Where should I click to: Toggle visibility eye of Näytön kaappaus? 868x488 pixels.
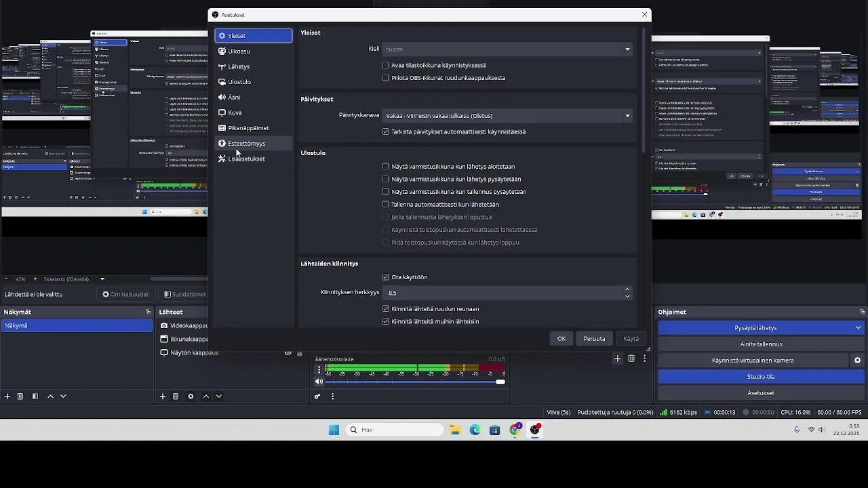click(x=288, y=352)
